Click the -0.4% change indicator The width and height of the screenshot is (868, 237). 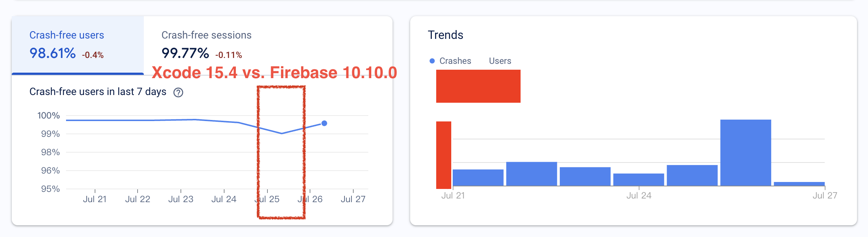click(93, 55)
